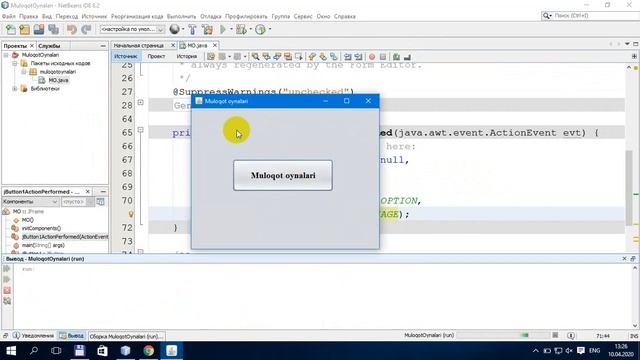Click the Comment code editor icon

(x=396, y=56)
